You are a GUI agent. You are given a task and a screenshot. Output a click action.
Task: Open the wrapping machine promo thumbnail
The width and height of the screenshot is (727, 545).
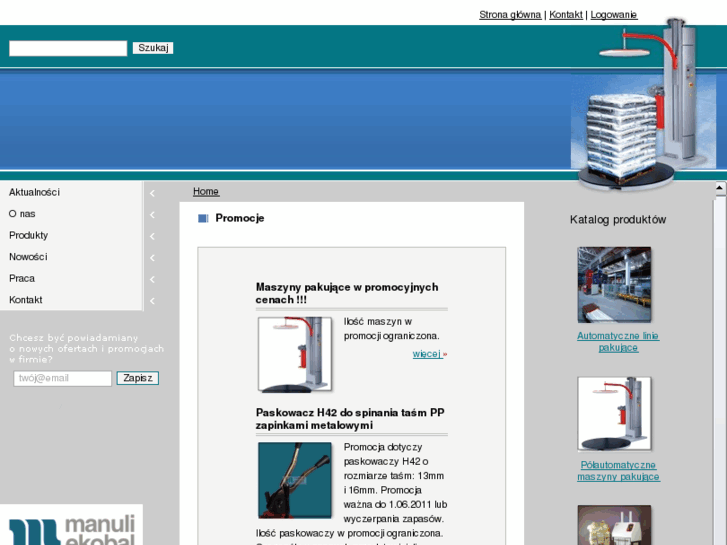click(295, 354)
